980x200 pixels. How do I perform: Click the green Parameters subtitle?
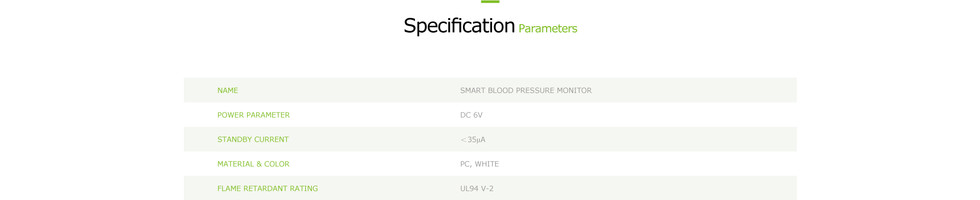click(548, 29)
